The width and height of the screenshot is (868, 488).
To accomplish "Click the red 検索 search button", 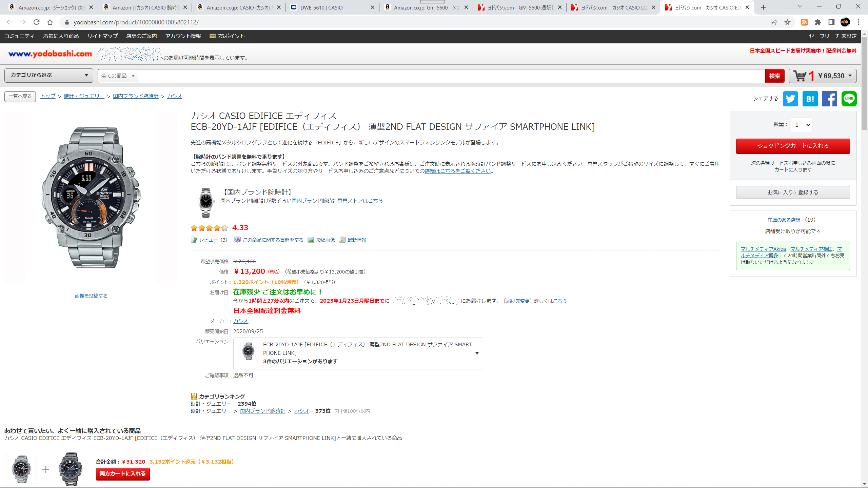I will tap(774, 76).
